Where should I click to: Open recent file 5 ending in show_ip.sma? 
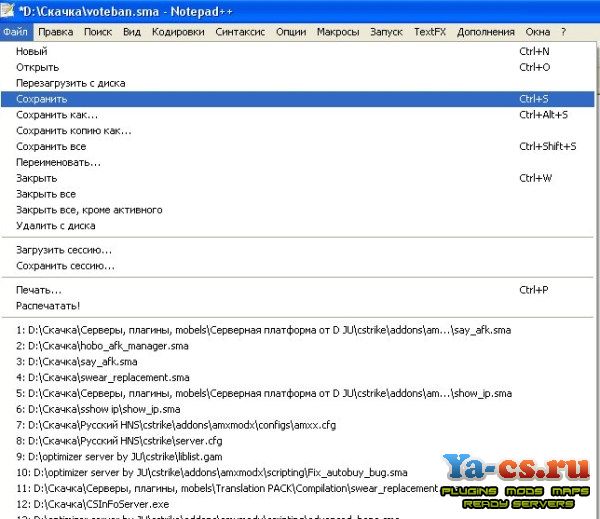(298, 393)
